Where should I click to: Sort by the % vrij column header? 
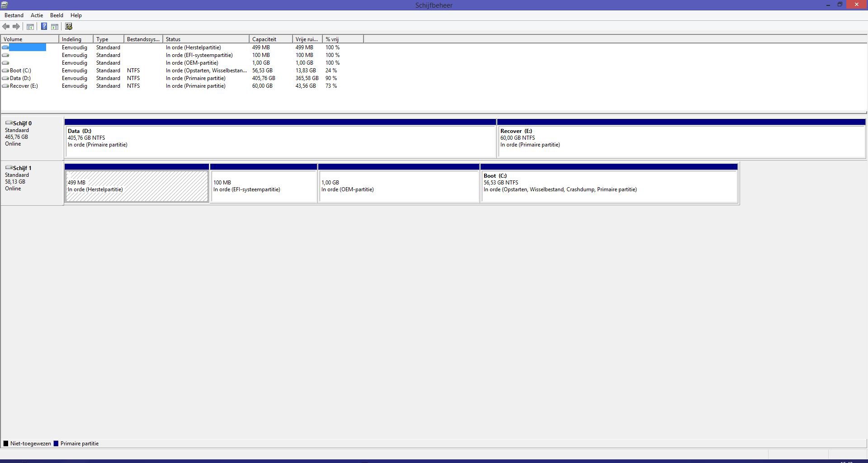343,39
